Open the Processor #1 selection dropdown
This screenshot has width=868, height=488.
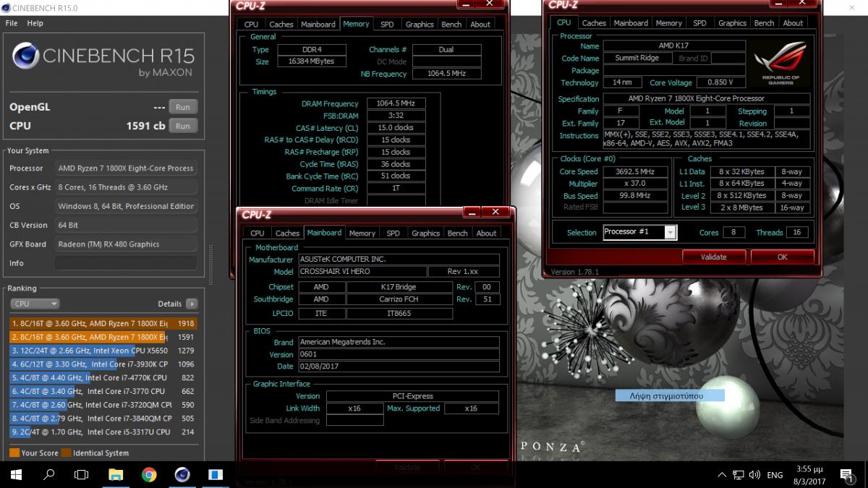[x=640, y=232]
